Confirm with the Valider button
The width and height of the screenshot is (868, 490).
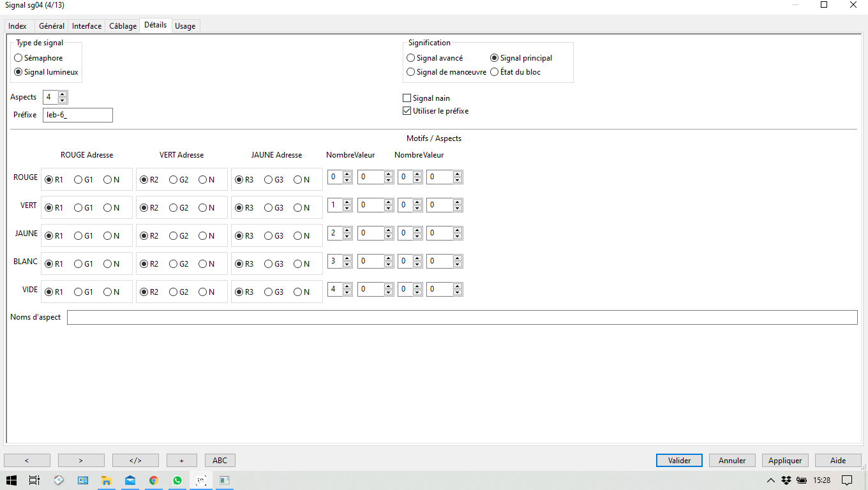680,461
